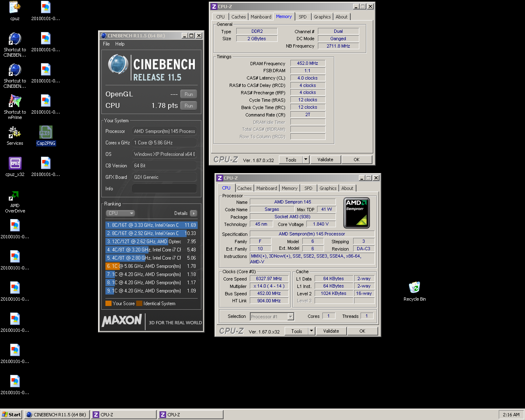Viewport: 525px width, 420px height.
Task: Switch to SPD tab in upper CPU-Z window
Action: pyautogui.click(x=303, y=17)
